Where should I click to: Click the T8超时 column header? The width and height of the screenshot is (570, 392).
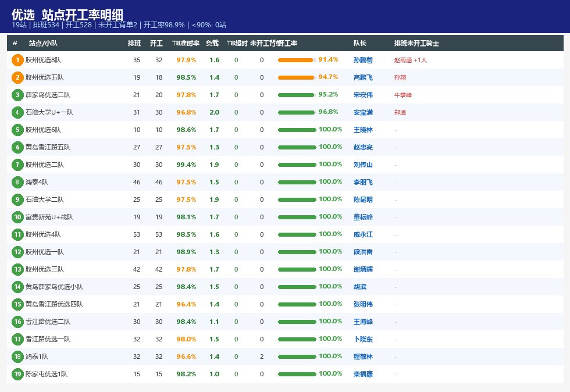237,43
